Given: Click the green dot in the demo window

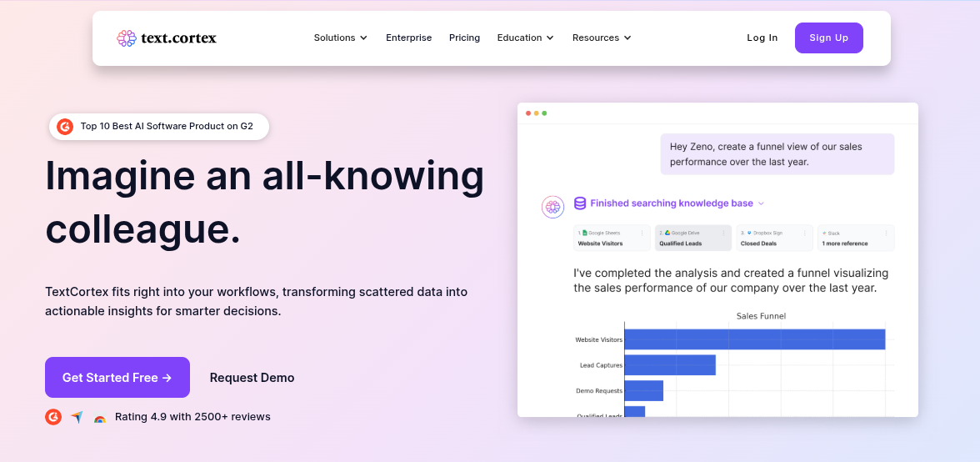Looking at the screenshot, I should tap(544, 113).
